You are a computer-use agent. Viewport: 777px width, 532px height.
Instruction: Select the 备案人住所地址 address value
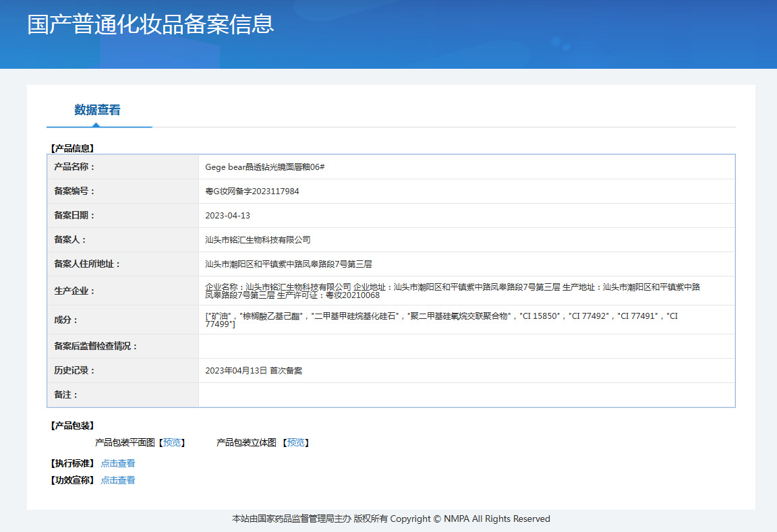pos(289,264)
